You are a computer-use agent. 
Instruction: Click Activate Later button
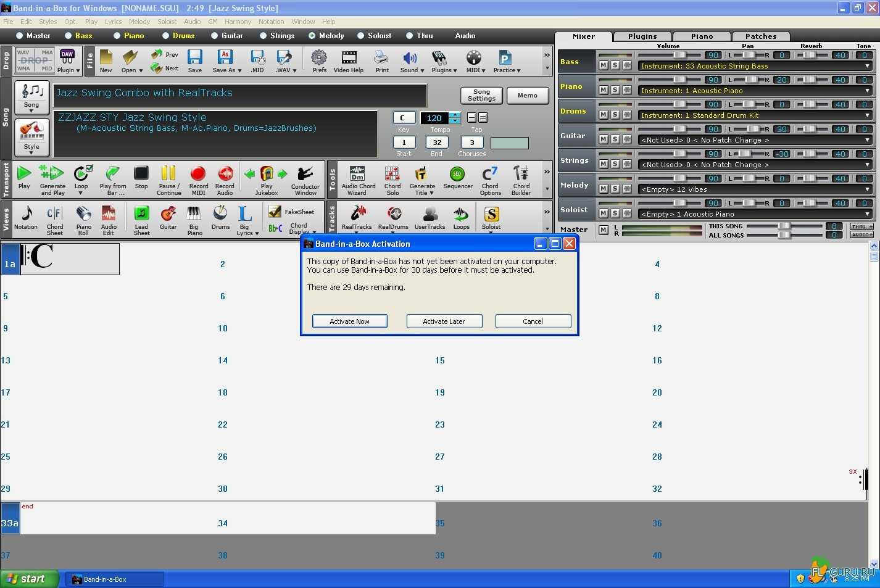click(444, 321)
